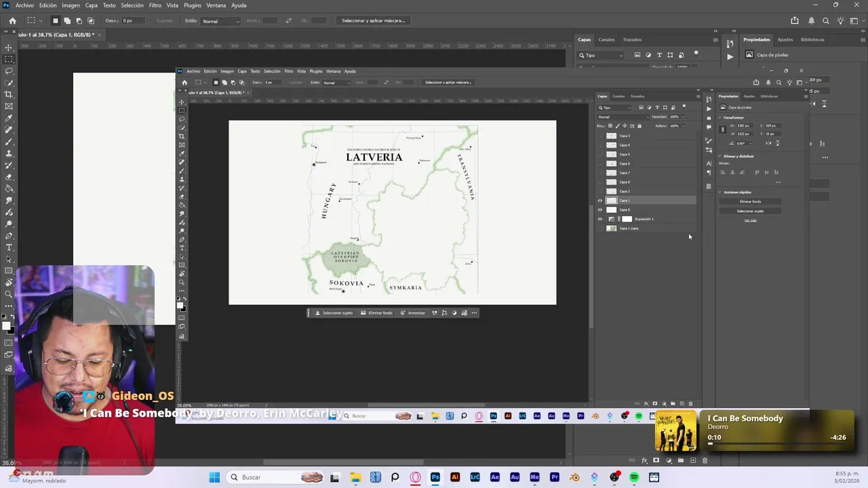Select the Gradient tool in outer toolbar

9,188
